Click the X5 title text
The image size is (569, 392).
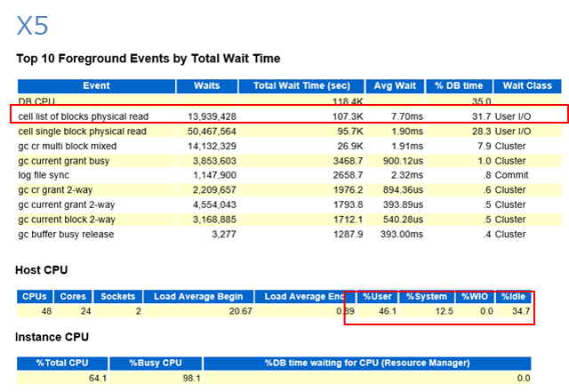[32, 26]
